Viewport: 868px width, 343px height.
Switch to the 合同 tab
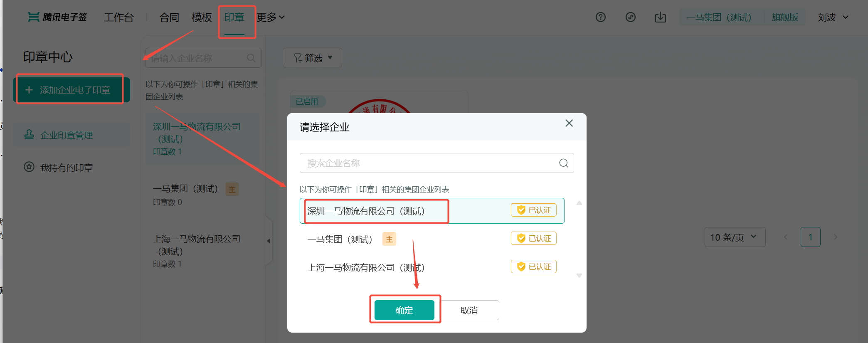coord(169,17)
